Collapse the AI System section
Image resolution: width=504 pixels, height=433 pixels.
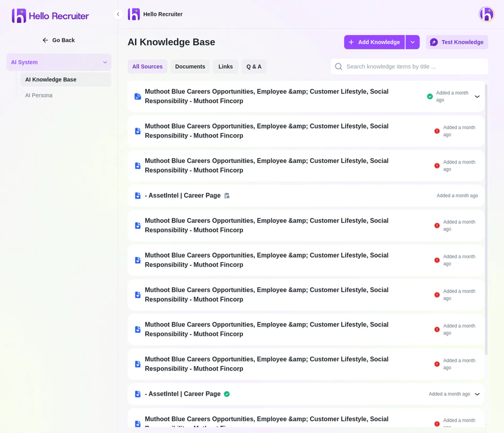(x=105, y=61)
